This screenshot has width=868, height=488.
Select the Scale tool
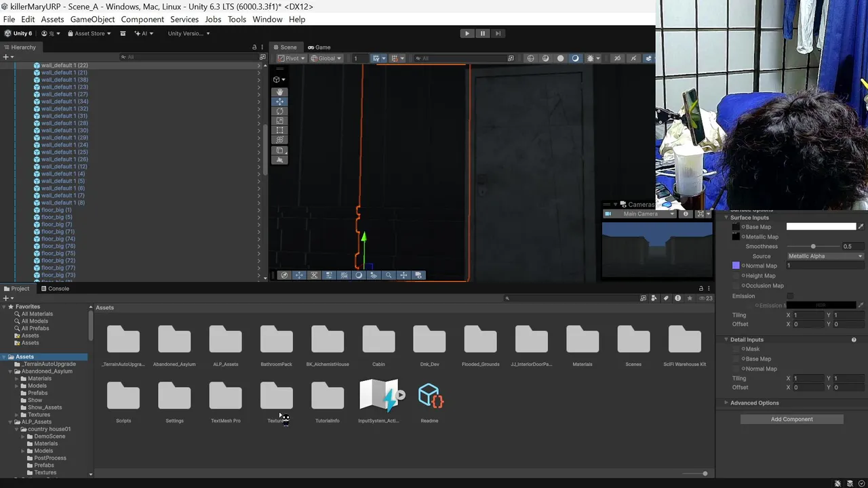click(x=279, y=121)
